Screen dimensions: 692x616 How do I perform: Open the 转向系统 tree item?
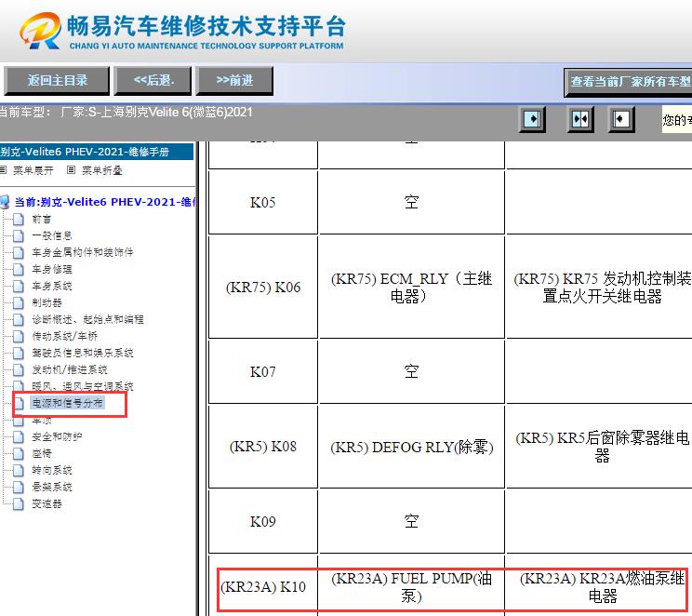pyautogui.click(x=52, y=470)
